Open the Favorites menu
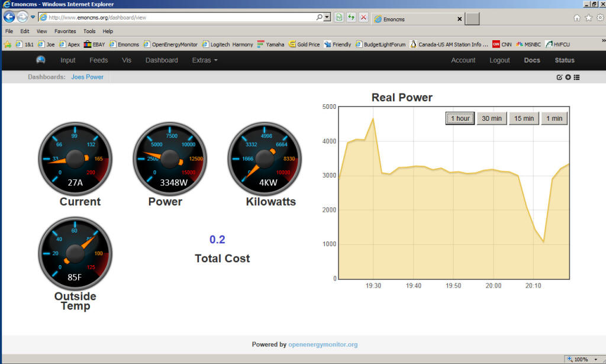Viewport: 606px width, 364px height. [65, 31]
